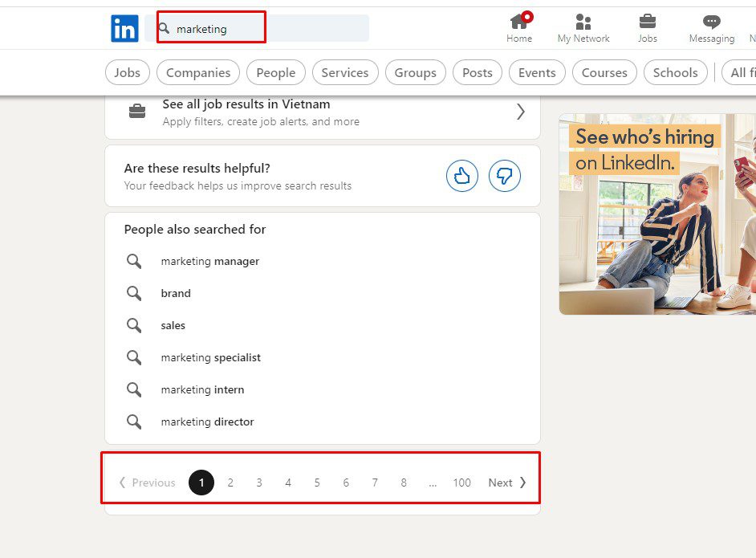Go to results page 100
Image resolution: width=756 pixels, height=558 pixels.
(462, 483)
